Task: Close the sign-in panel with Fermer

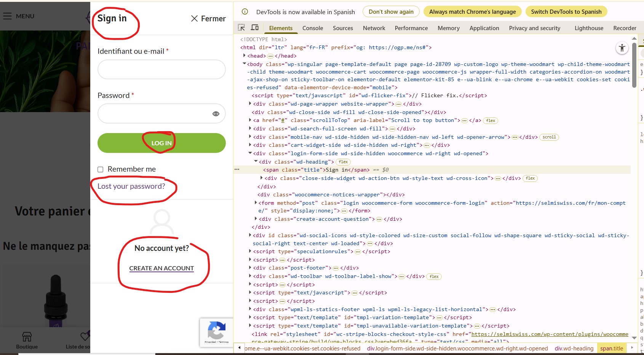Action: (x=208, y=18)
